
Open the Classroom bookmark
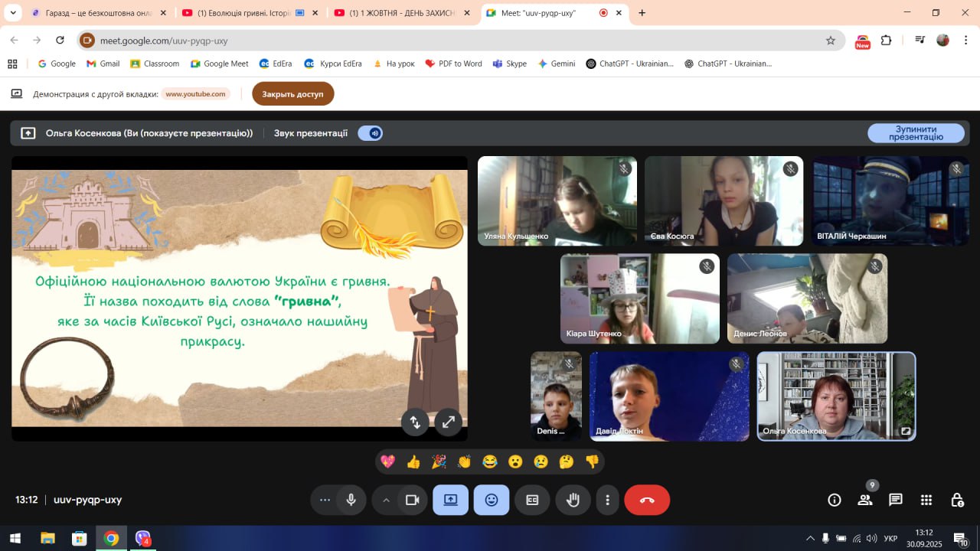tap(155, 64)
